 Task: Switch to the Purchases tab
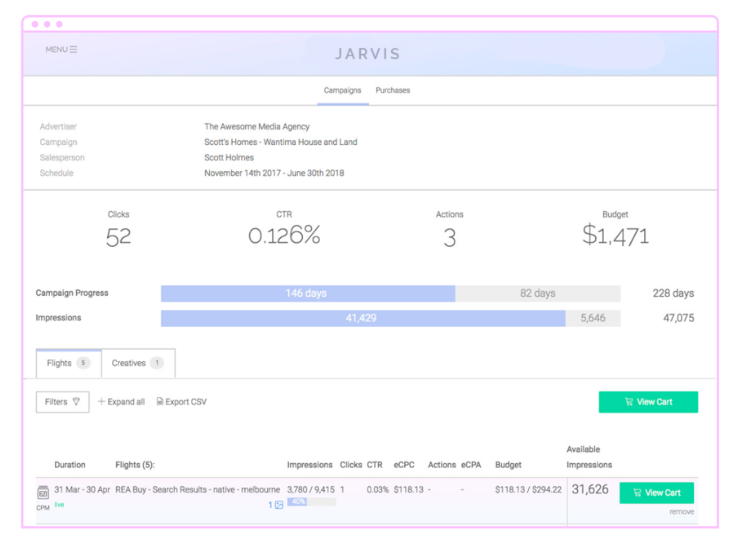click(x=392, y=90)
